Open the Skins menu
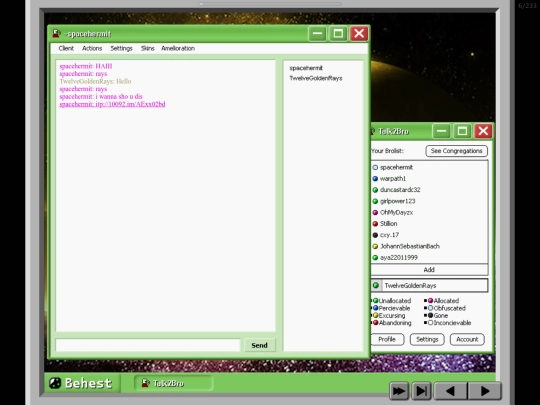This screenshot has height=405, width=540. (x=147, y=48)
